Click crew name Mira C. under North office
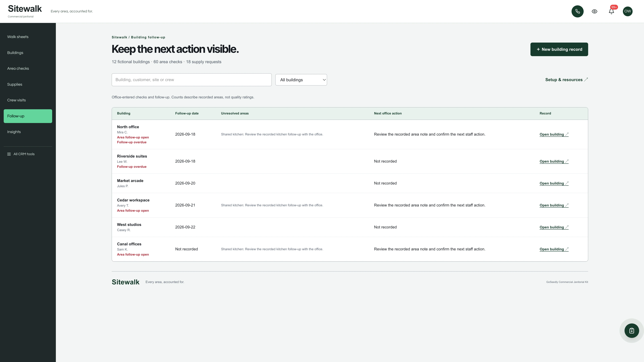Screen dimensions: 644x362 pyautogui.click(x=122, y=132)
